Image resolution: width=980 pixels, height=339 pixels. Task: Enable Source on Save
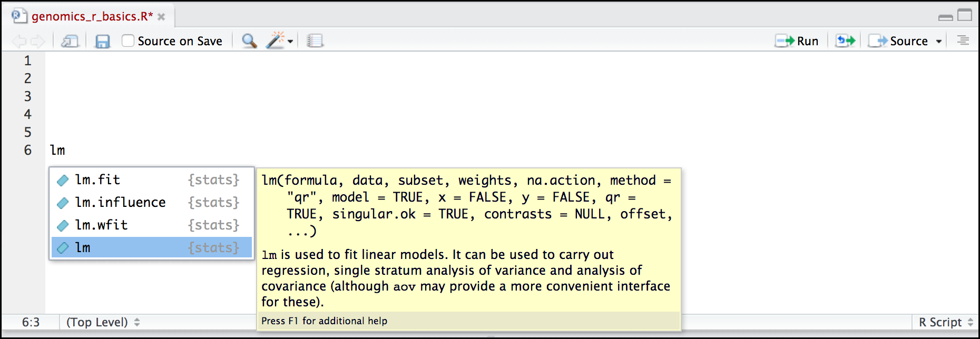click(x=128, y=40)
